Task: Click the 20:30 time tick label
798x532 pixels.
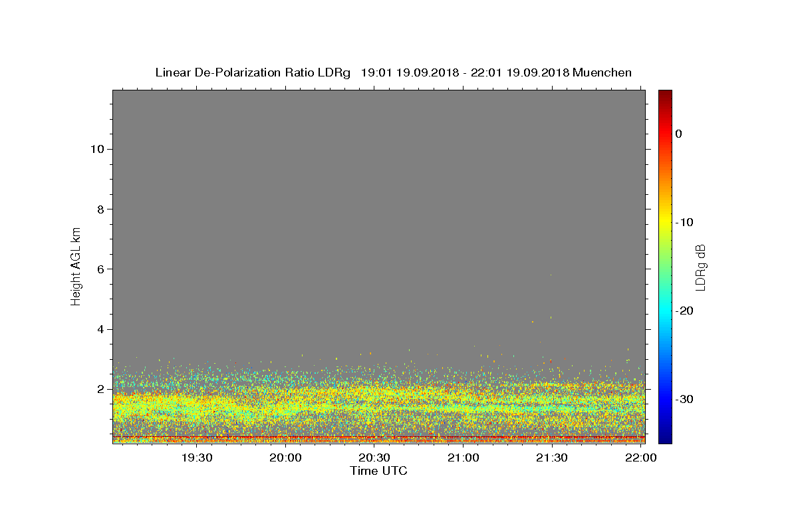Action: [374, 458]
